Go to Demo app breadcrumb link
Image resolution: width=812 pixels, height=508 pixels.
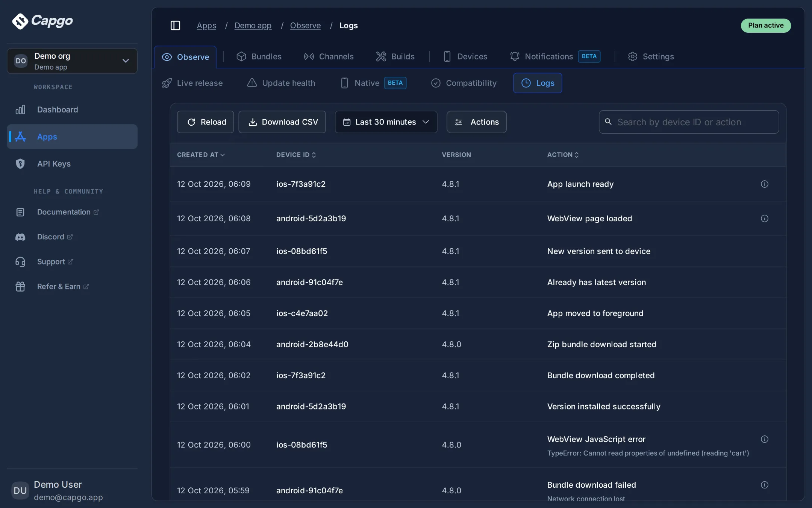pos(253,26)
